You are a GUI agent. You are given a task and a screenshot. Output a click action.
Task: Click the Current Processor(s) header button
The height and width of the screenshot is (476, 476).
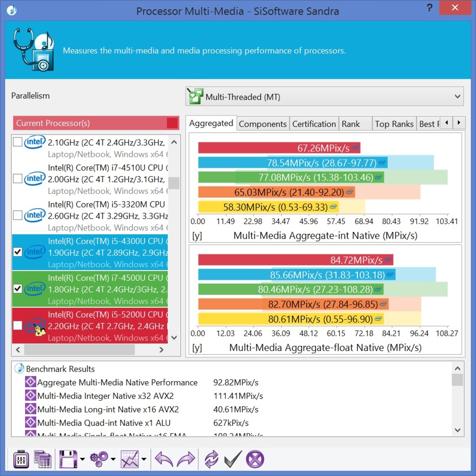pos(96,123)
